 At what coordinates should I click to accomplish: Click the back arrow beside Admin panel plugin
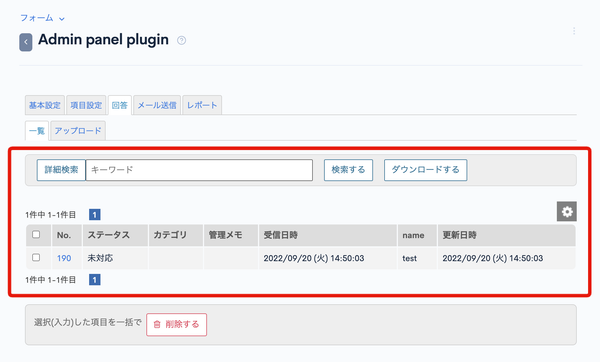point(26,42)
